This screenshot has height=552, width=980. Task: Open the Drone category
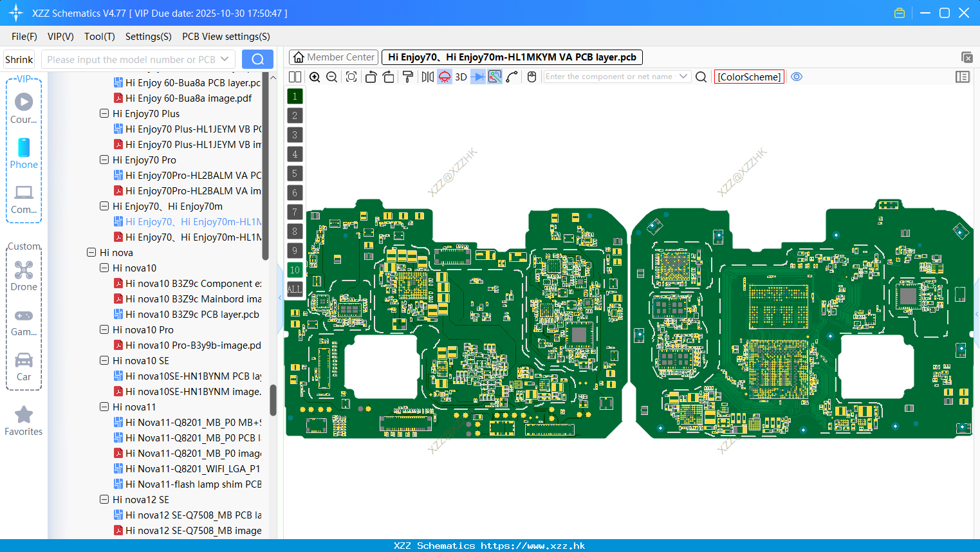(x=24, y=275)
